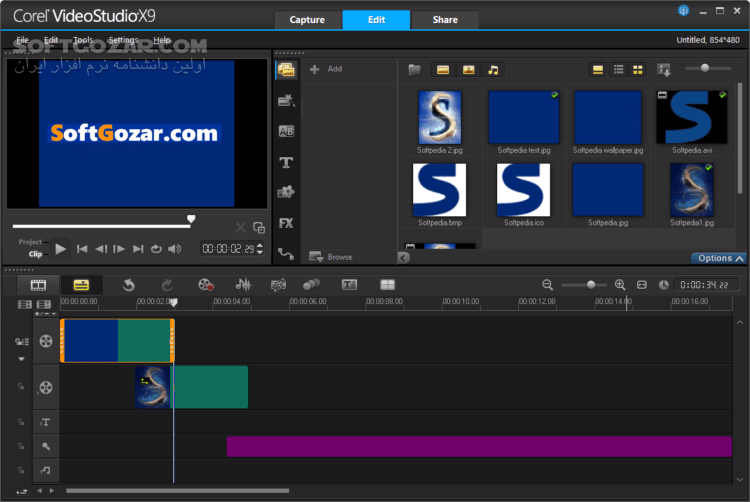This screenshot has width=750, height=502.
Task: Toggle hide titles thumbnail display
Action: point(597,70)
